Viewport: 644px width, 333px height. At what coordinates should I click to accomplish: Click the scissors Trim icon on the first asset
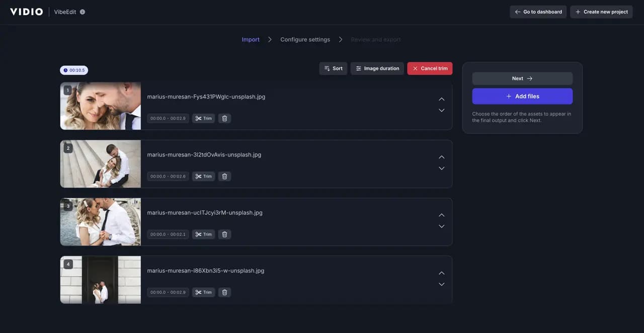tap(199, 118)
